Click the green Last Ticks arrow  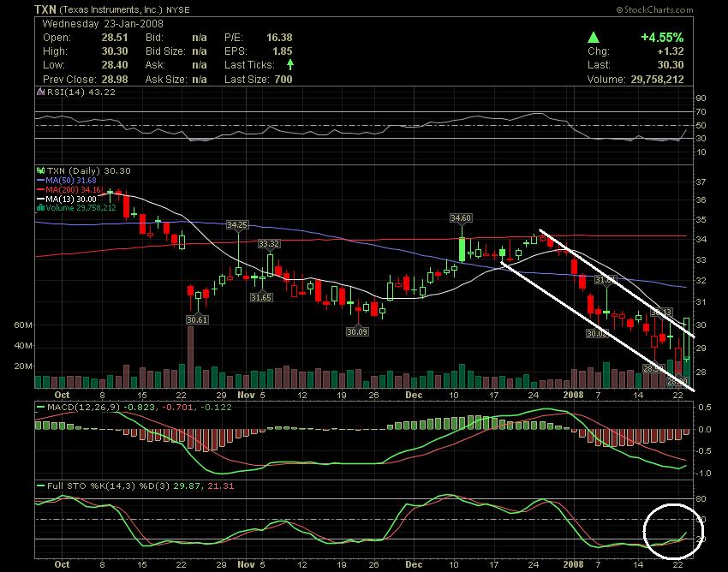[290, 64]
